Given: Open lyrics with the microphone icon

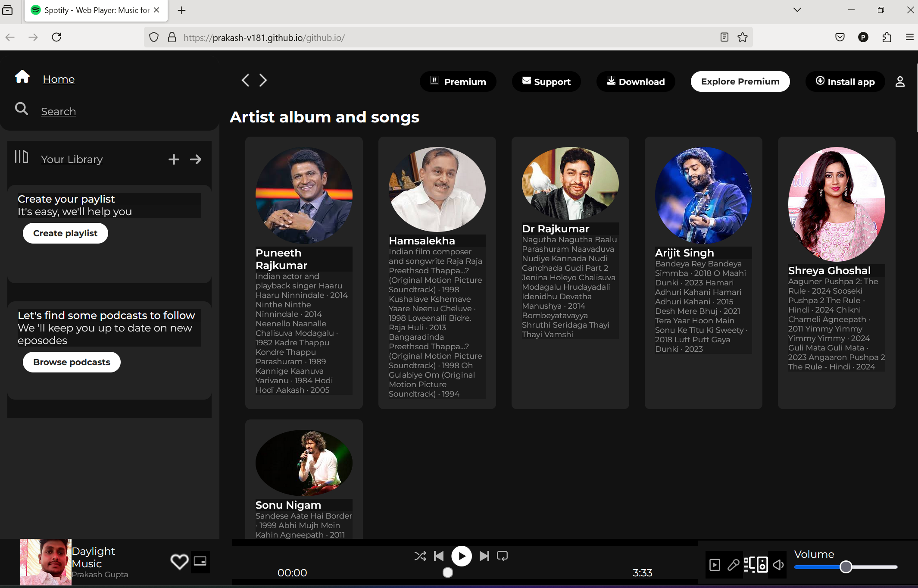Looking at the screenshot, I should [x=733, y=565].
